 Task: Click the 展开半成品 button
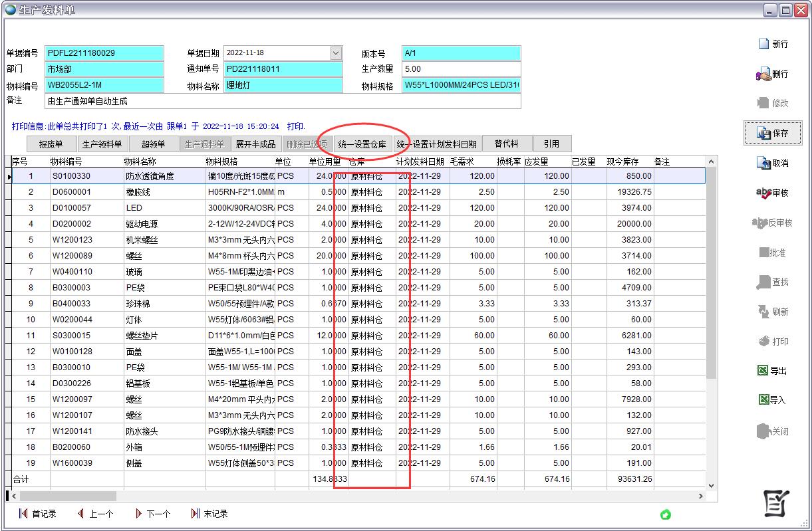[x=255, y=144]
